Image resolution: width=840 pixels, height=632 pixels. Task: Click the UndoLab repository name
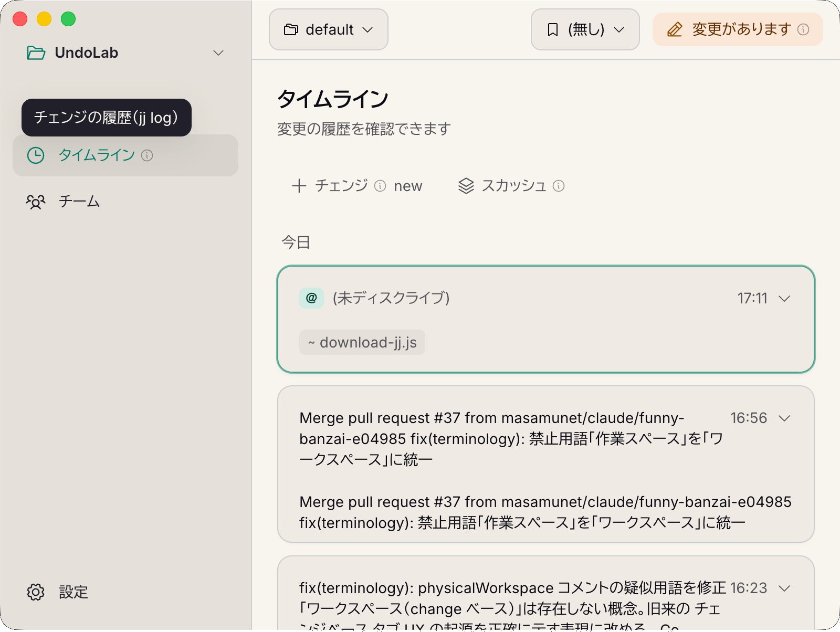coord(87,53)
